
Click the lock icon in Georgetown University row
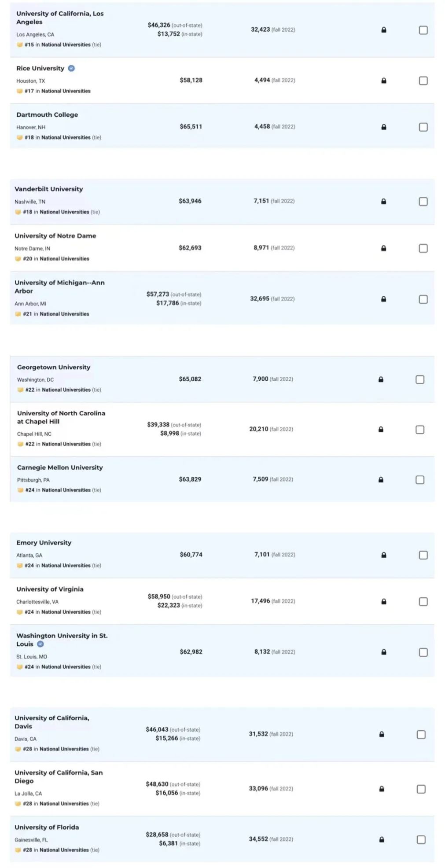381,379
